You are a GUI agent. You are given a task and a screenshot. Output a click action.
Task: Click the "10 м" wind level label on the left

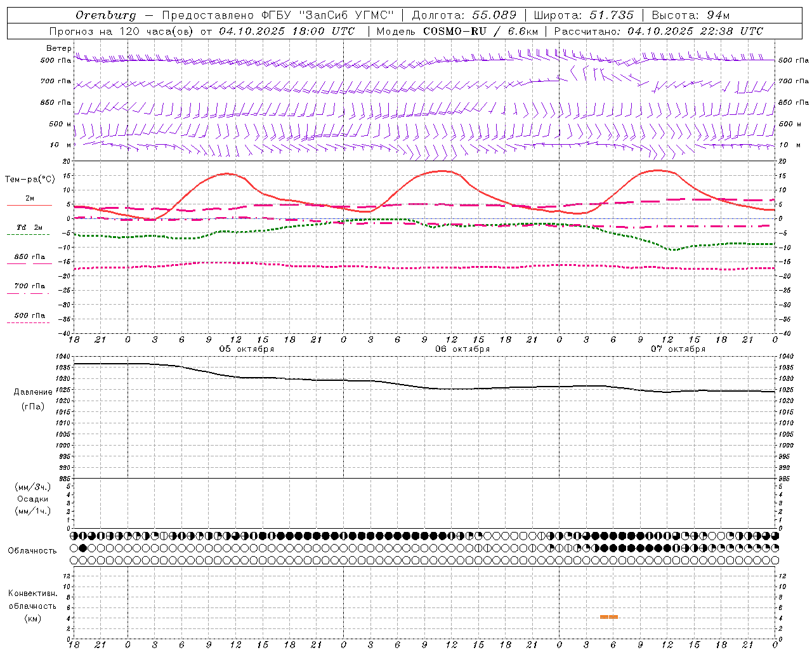61,145
